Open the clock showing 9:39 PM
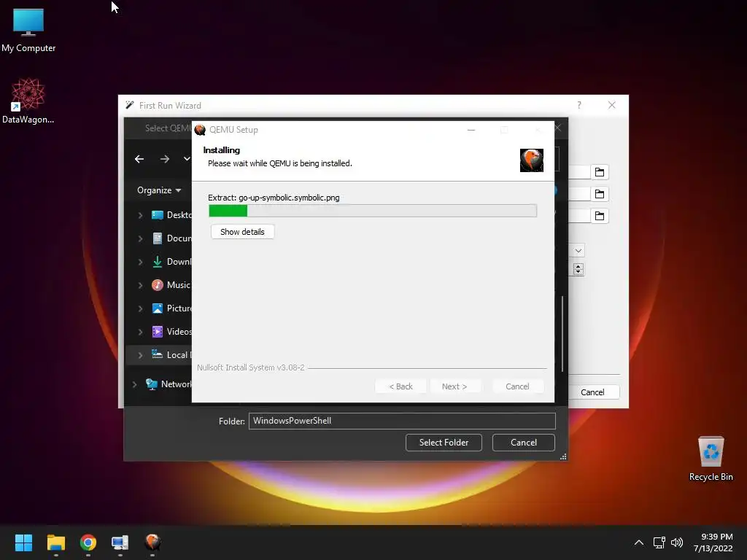 713,542
